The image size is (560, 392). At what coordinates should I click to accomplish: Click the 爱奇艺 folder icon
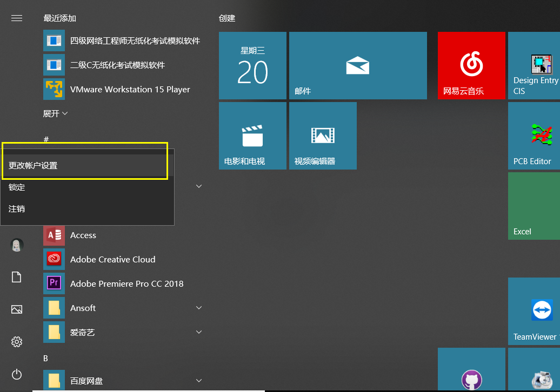54,332
